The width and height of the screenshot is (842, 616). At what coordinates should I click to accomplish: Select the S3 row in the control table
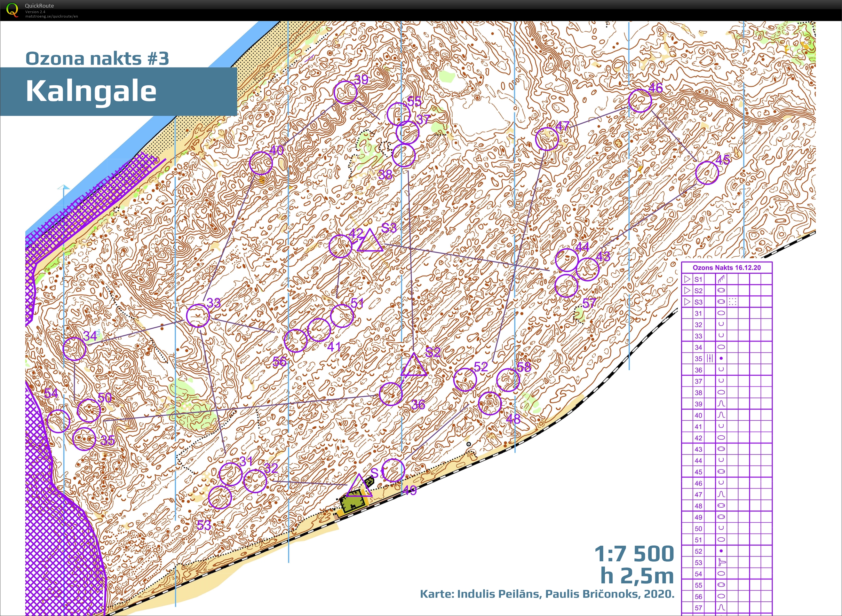pyautogui.click(x=726, y=302)
